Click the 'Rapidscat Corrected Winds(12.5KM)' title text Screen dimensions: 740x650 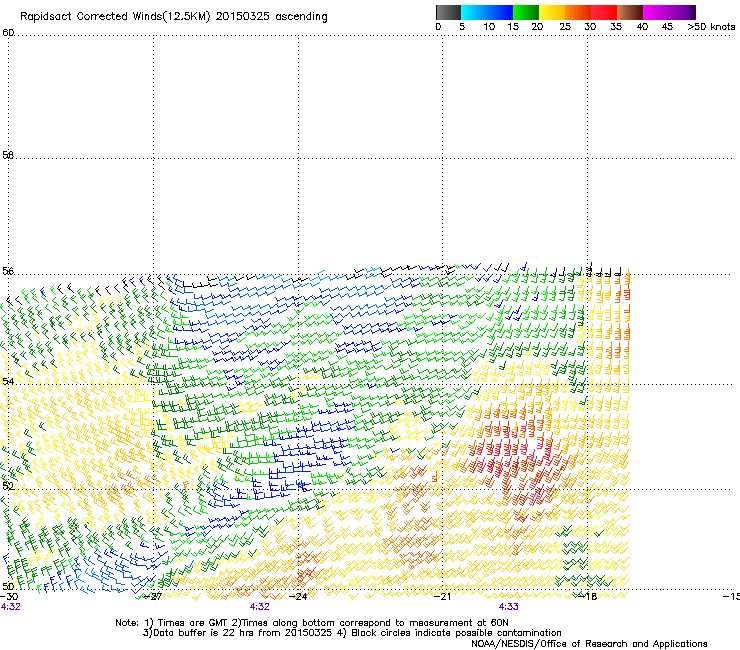click(115, 17)
